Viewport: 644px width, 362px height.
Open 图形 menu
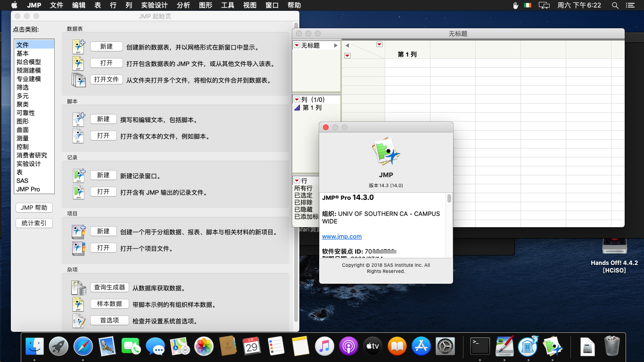pos(206,5)
